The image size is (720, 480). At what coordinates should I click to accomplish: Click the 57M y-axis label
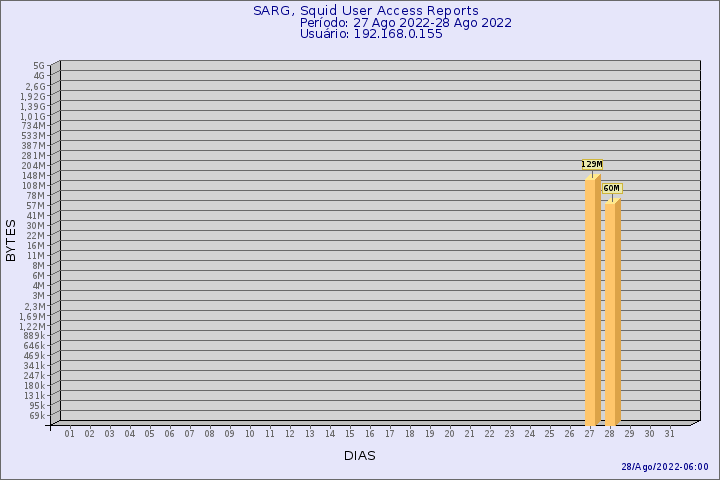(x=36, y=206)
